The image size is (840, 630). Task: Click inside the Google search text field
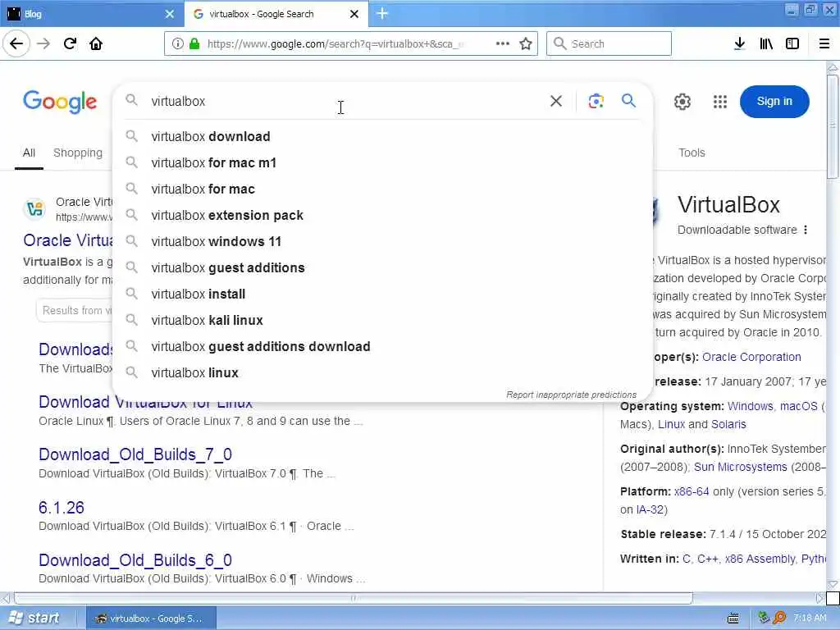[345, 101]
